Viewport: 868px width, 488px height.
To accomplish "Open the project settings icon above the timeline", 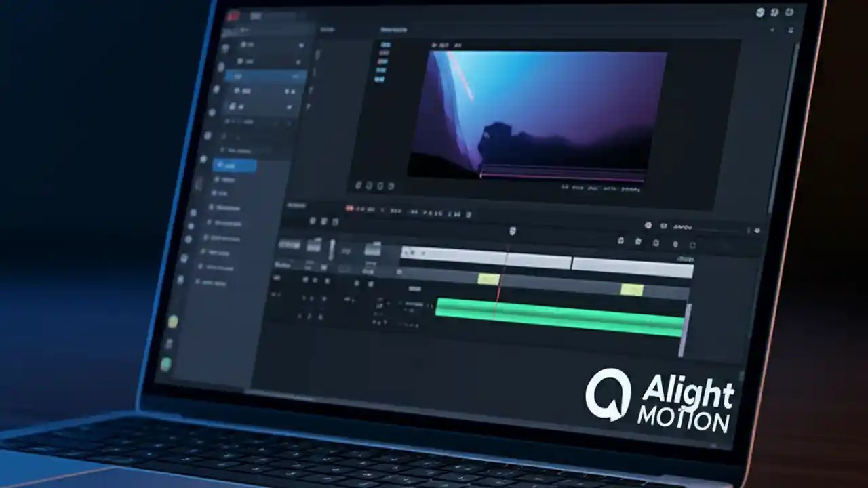I will (x=648, y=224).
